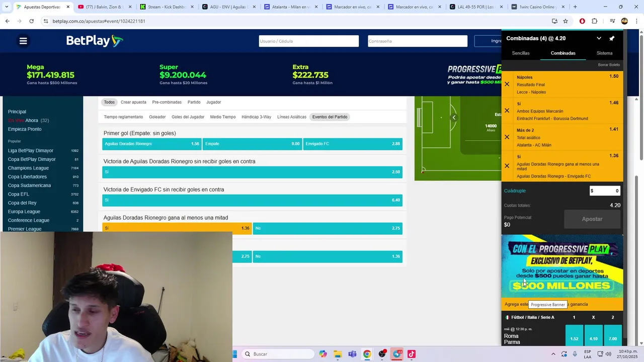644x362 pixels.
Task: Select Líneas Asiáticas category
Action: coord(292,117)
